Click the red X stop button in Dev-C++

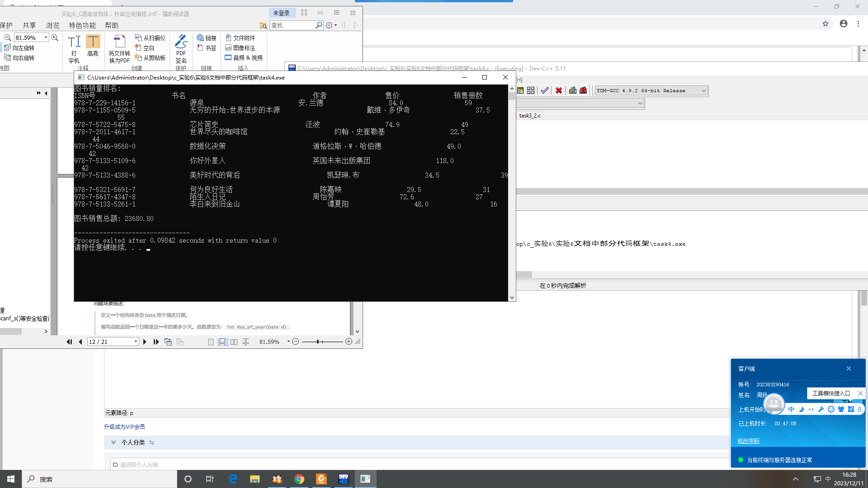pyautogui.click(x=559, y=90)
